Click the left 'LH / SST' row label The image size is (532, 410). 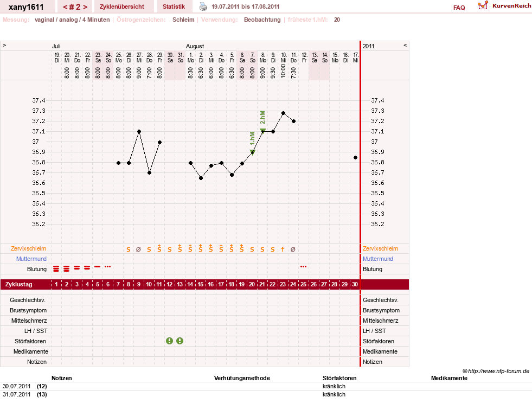(36, 331)
